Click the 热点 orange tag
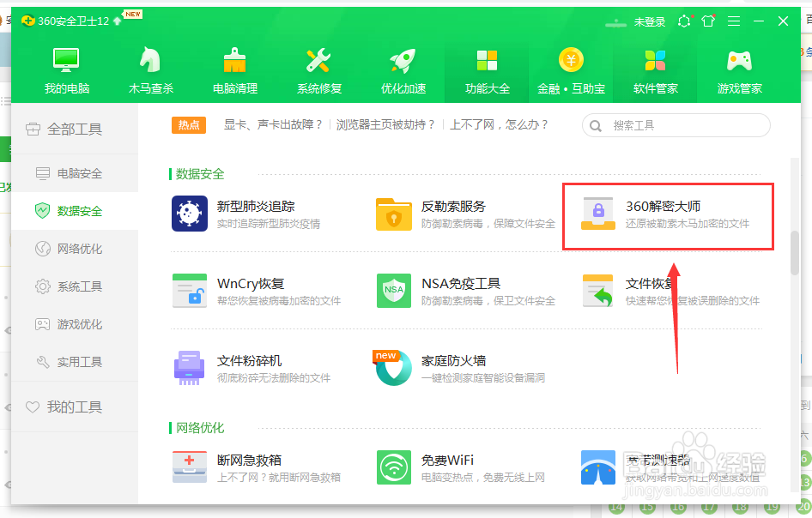Viewport: 812px width, 518px height. [189, 124]
